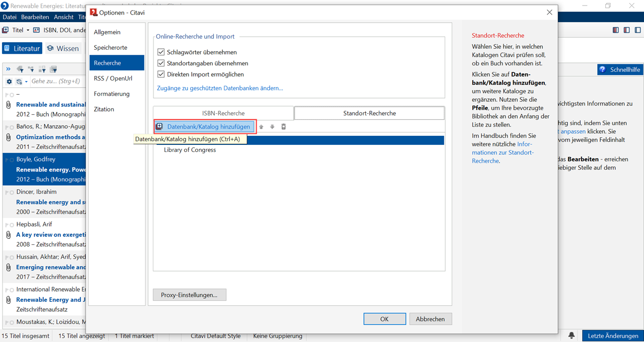Screen dimensions: 644x342
Task: Click the trash icon to delete catalog
Action: 283,127
